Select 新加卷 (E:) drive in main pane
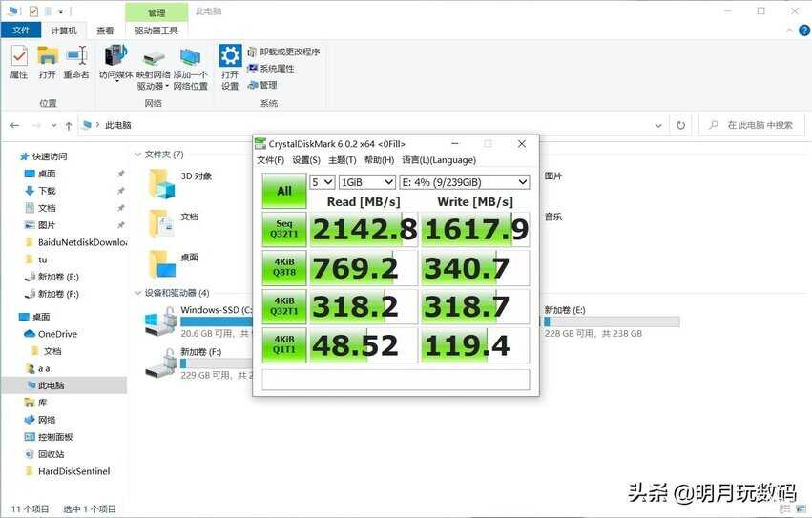Image resolution: width=812 pixels, height=518 pixels. (611, 321)
